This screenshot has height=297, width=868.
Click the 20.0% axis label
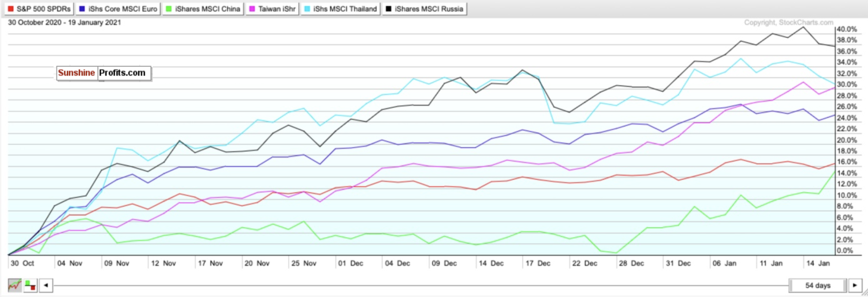846,140
